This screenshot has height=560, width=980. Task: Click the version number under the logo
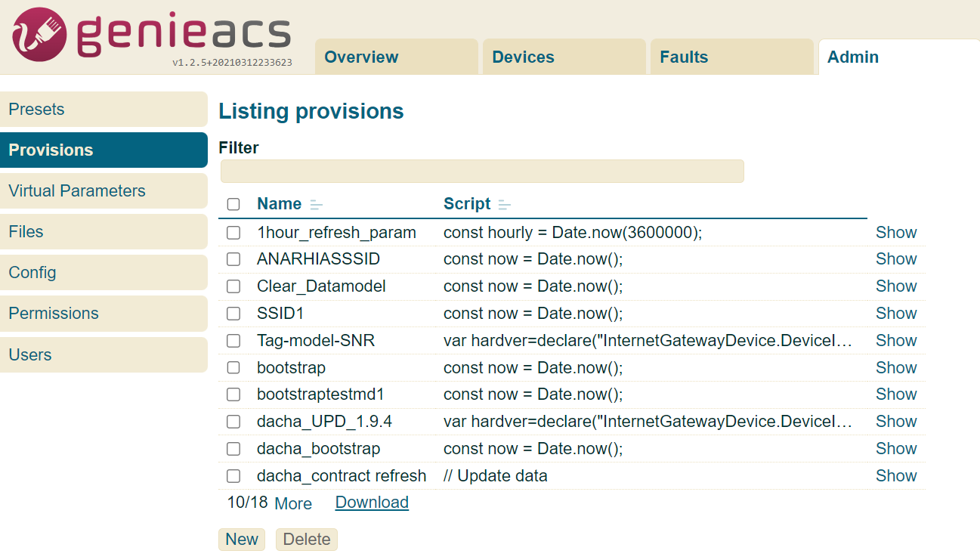[232, 63]
